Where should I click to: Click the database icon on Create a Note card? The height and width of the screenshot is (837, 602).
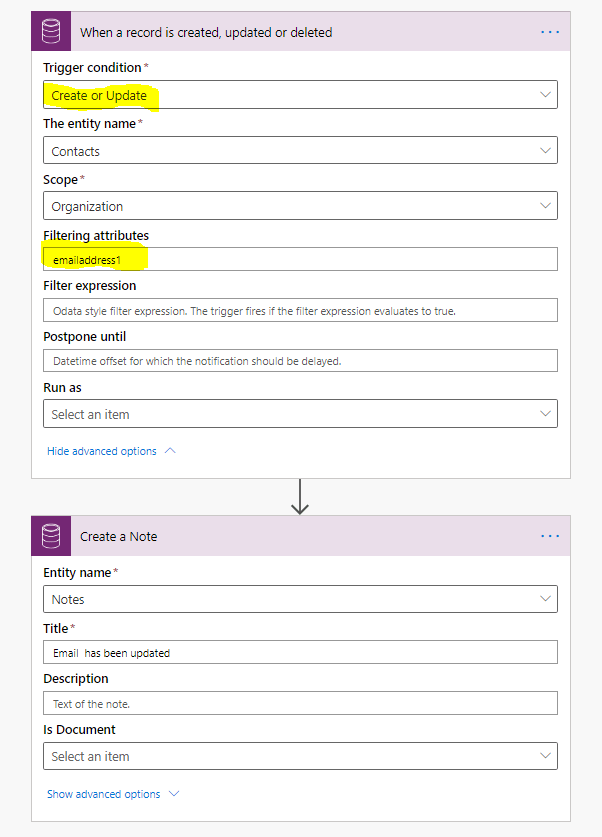tap(50, 536)
